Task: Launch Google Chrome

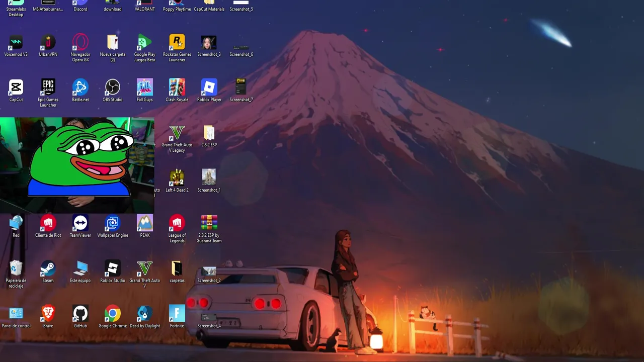Action: coord(113,317)
